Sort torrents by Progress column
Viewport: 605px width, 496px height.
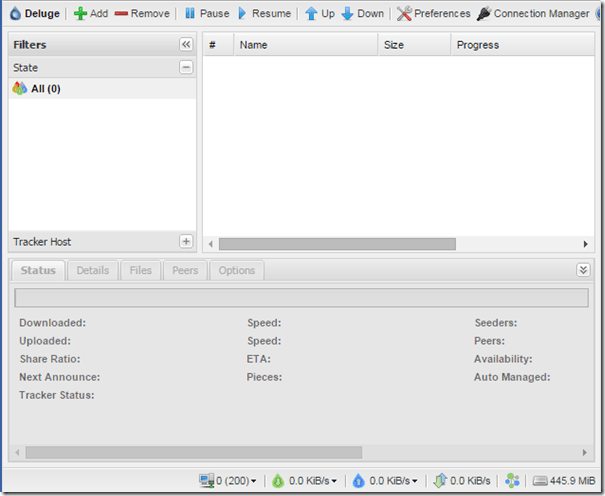pyautogui.click(x=523, y=45)
